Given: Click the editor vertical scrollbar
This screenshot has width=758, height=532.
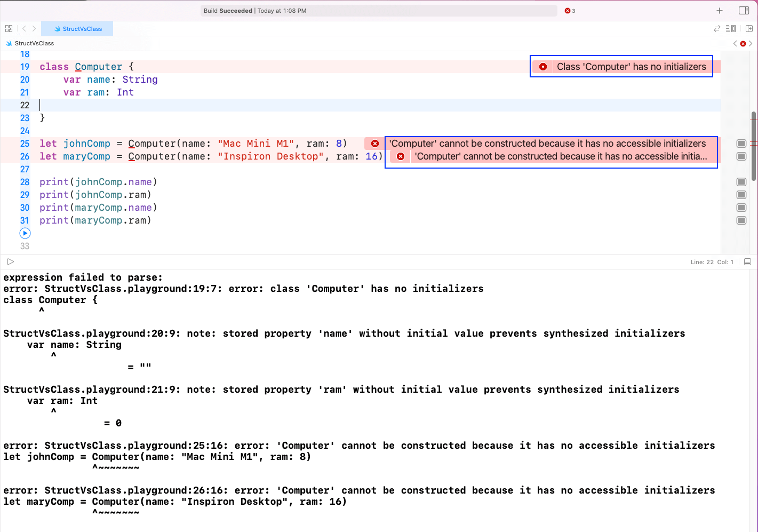Looking at the screenshot, I should click(x=753, y=147).
